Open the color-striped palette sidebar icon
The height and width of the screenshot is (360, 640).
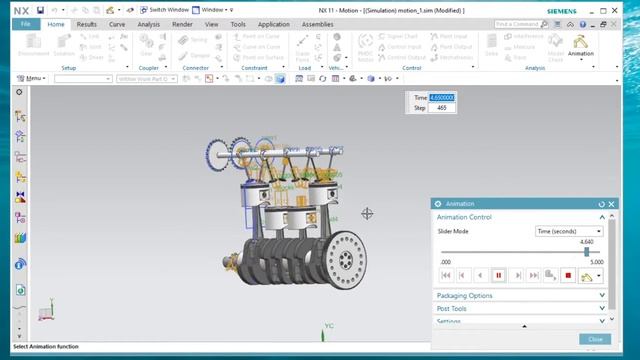(20, 238)
